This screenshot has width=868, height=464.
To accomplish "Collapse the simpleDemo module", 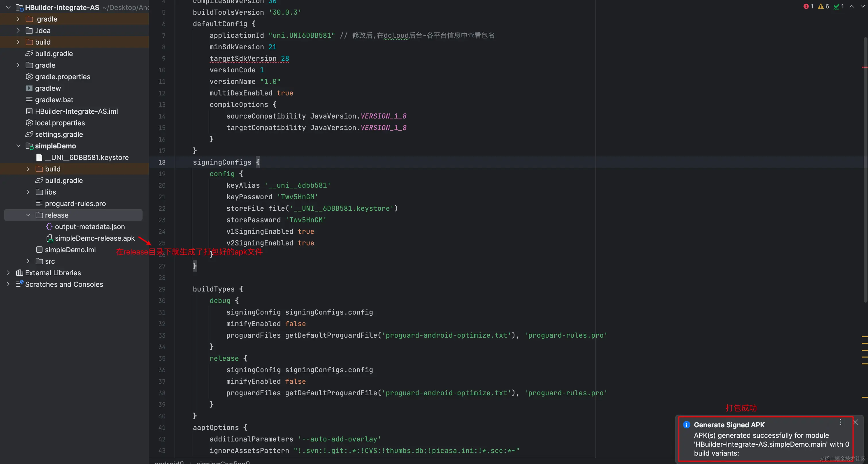I will tap(18, 146).
